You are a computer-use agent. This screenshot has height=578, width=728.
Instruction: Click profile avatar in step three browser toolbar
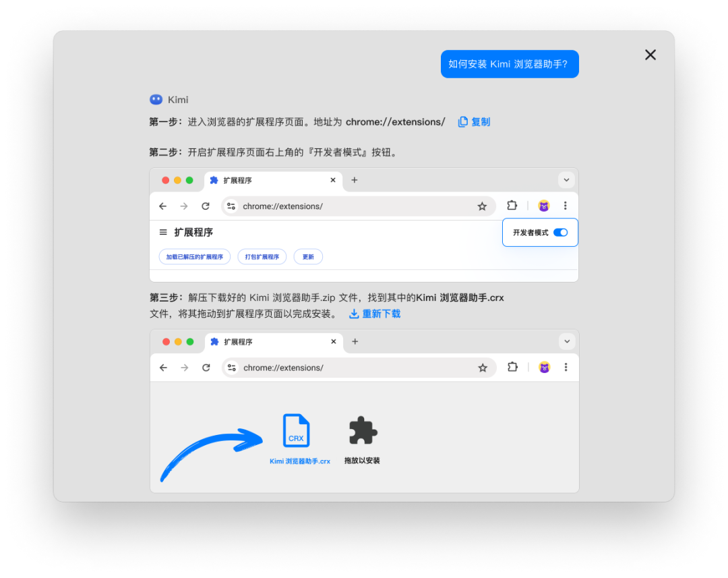[544, 368]
